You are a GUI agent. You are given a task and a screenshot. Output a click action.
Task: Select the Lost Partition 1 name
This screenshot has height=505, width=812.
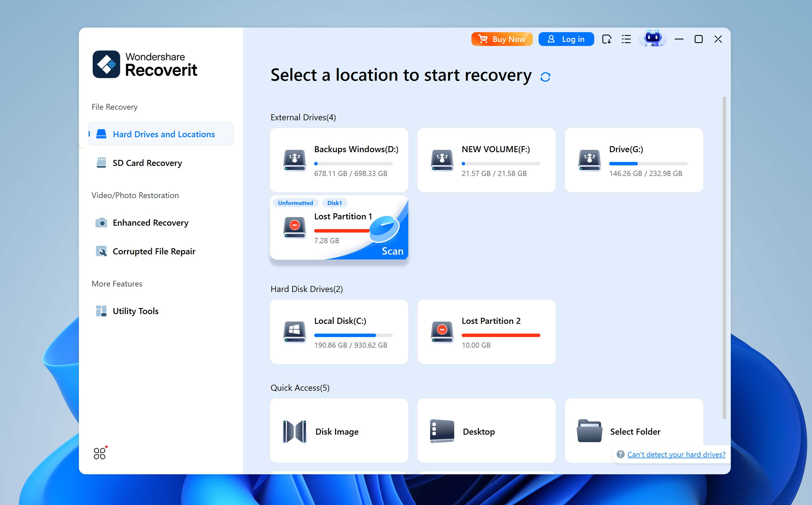click(343, 216)
